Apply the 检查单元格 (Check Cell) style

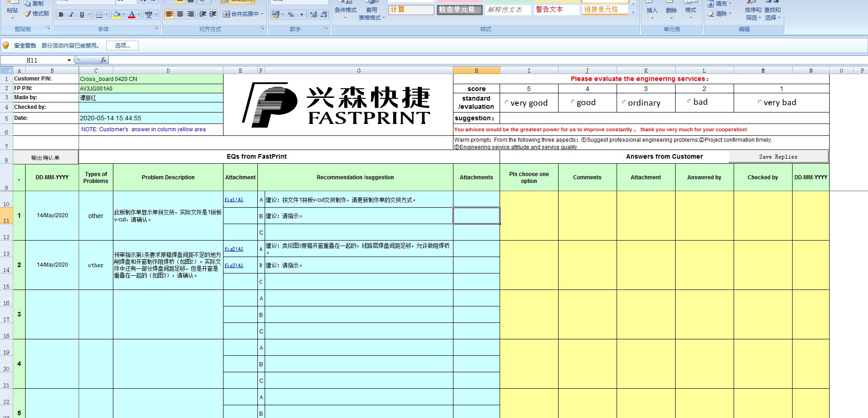[459, 10]
